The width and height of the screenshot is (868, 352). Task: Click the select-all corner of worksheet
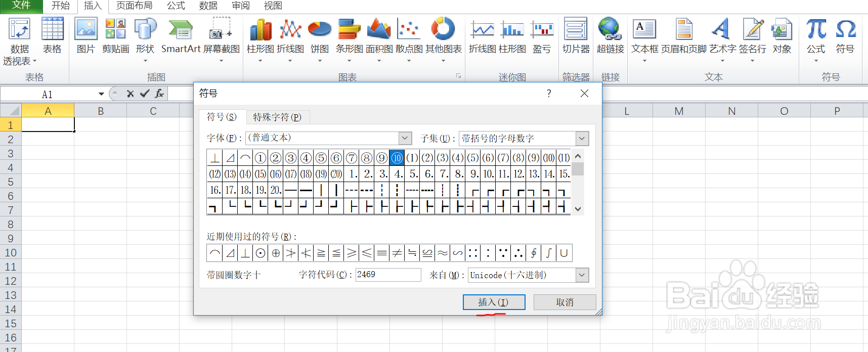click(x=11, y=111)
